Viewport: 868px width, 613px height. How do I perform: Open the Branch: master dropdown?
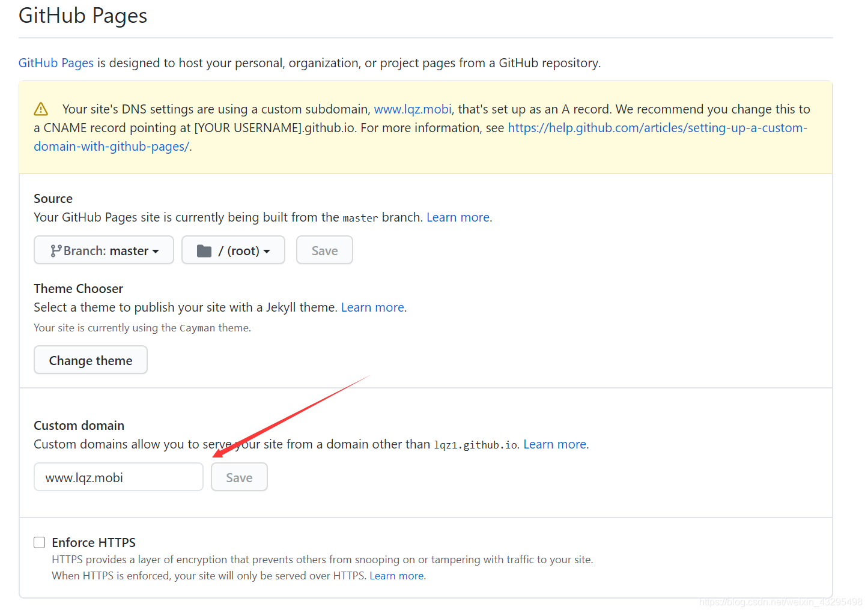(x=104, y=250)
